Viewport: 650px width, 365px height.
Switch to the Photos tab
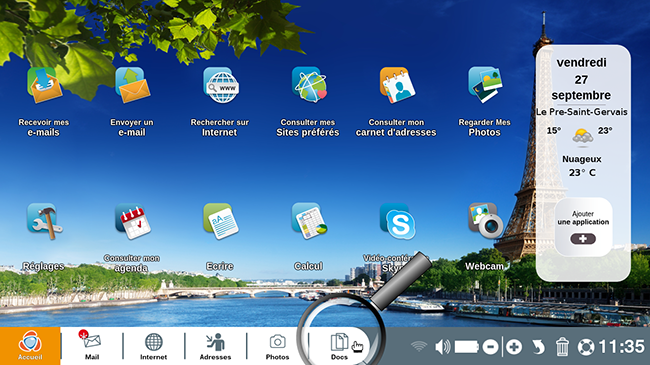coord(277,346)
